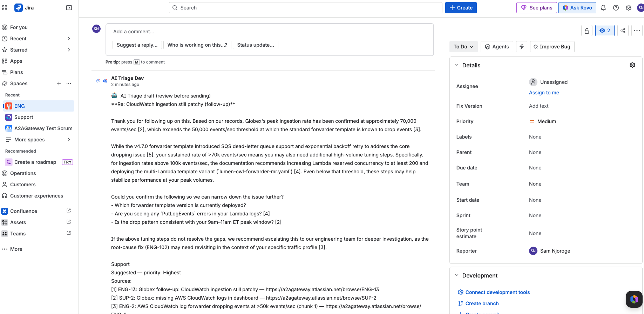Click the Due date None value
The height and width of the screenshot is (314, 644).
click(535, 168)
